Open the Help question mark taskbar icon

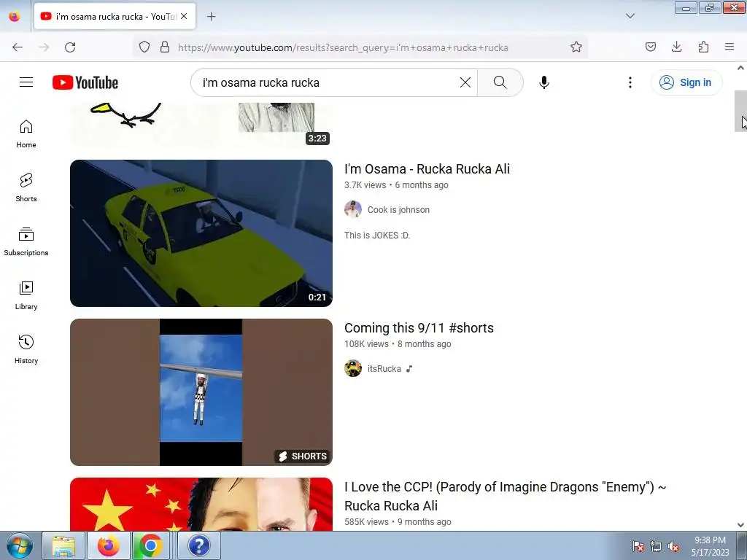198,545
